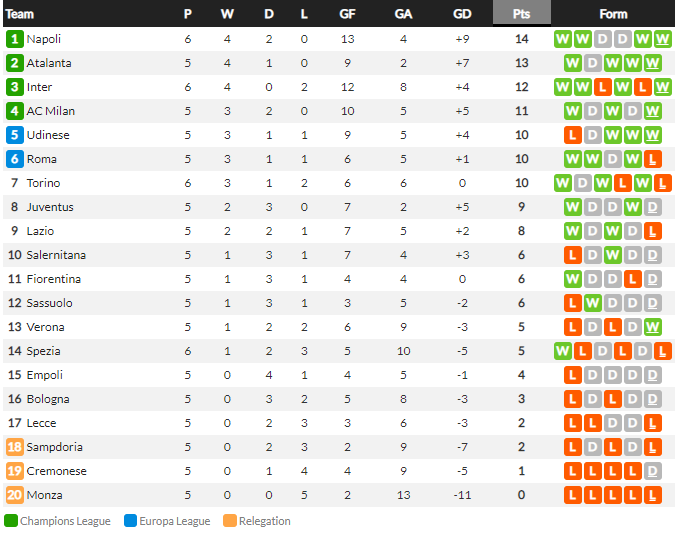
Task: Select the Salernitana team name
Action: coord(56,255)
